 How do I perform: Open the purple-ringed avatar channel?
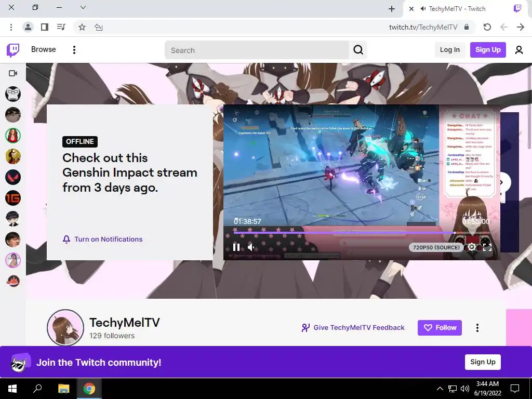click(x=13, y=260)
